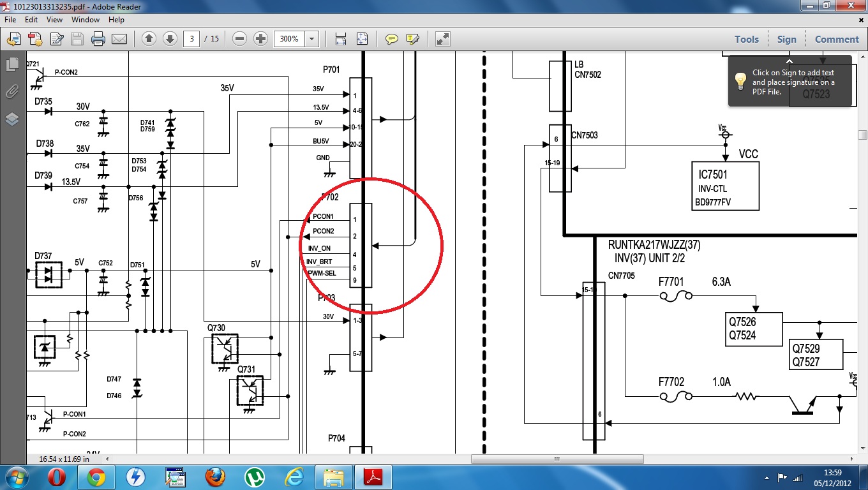Click the horizontal scrollbar left arrow
868x490 pixels.
point(107,459)
